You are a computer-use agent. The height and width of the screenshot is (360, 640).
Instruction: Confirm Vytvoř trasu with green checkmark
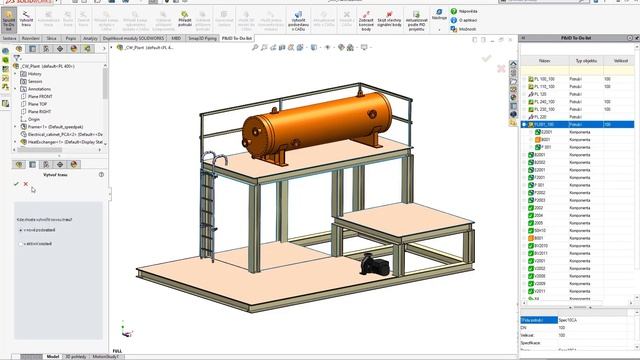[x=16, y=184]
